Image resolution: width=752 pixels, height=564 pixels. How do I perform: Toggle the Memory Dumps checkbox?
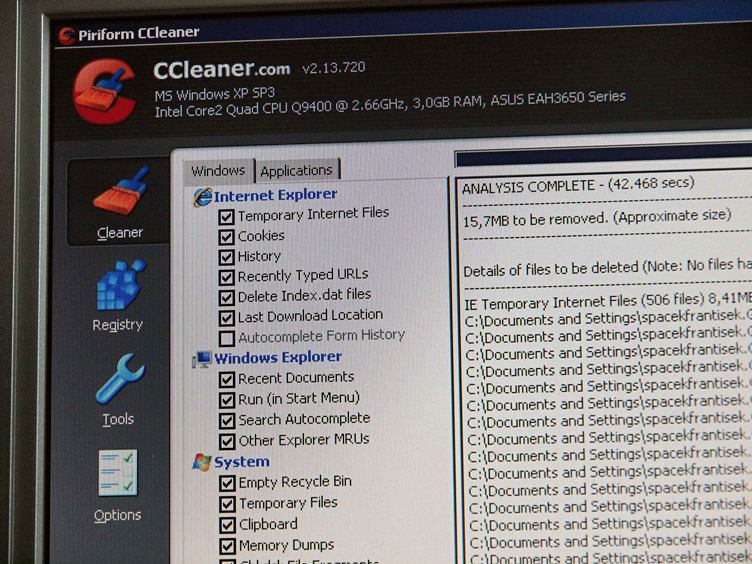[227, 546]
